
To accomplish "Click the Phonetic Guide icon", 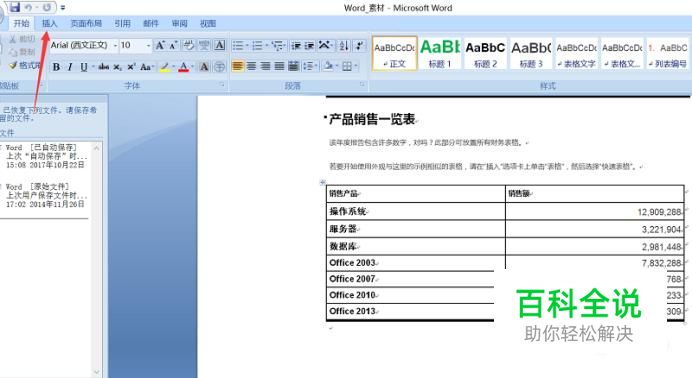I will (204, 45).
